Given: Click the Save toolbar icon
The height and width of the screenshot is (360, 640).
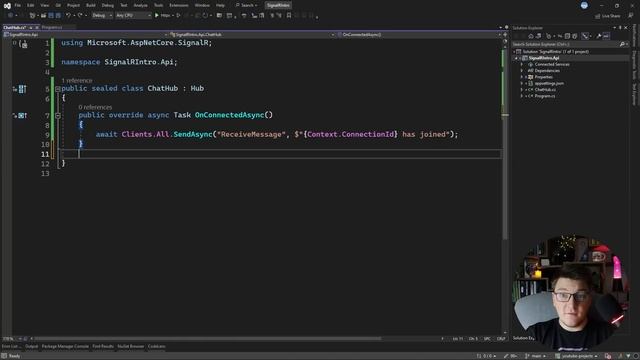Looking at the screenshot, I should pos(51,15).
